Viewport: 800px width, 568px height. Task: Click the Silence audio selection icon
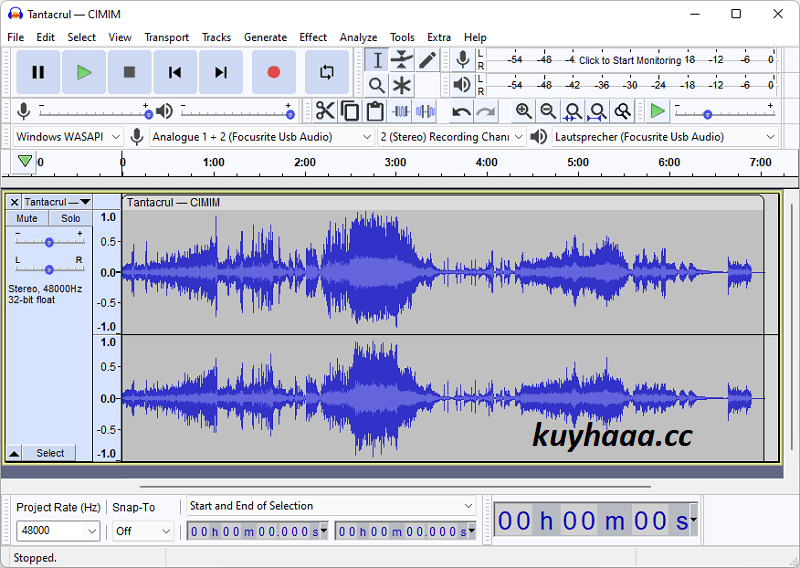(x=426, y=111)
